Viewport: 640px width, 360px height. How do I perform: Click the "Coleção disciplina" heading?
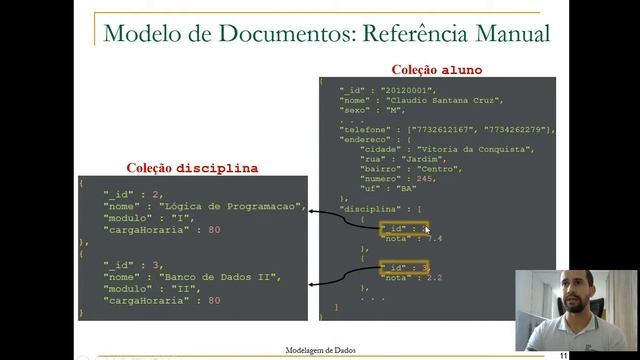click(x=192, y=168)
